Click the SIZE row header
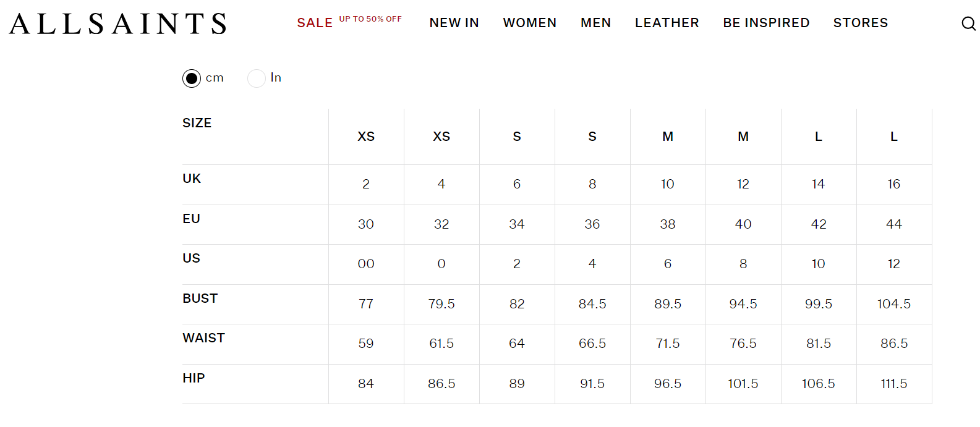 197,123
